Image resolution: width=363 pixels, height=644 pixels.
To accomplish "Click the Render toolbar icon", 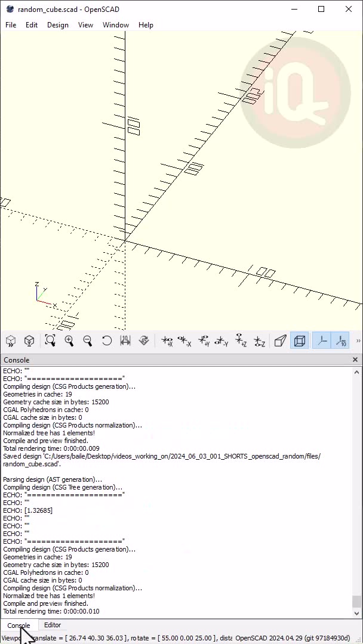I will (29, 341).
